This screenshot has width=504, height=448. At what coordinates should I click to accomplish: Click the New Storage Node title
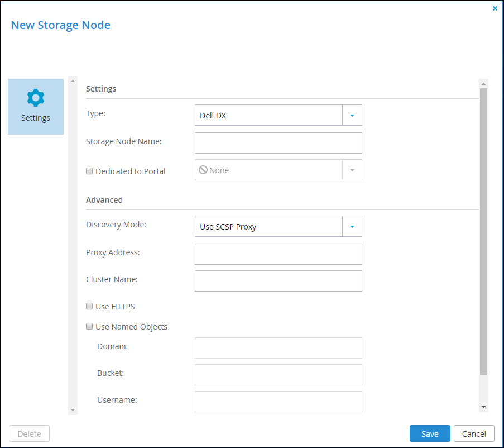click(61, 25)
